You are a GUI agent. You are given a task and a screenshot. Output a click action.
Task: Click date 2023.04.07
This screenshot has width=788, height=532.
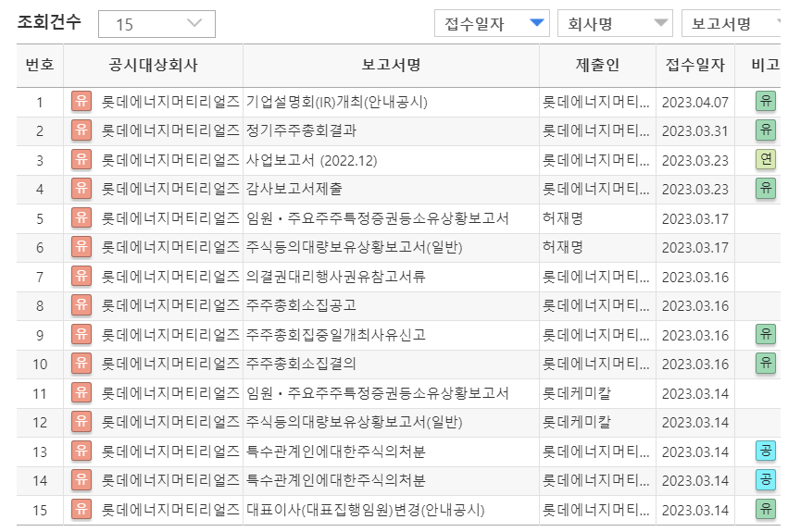pyautogui.click(x=695, y=102)
